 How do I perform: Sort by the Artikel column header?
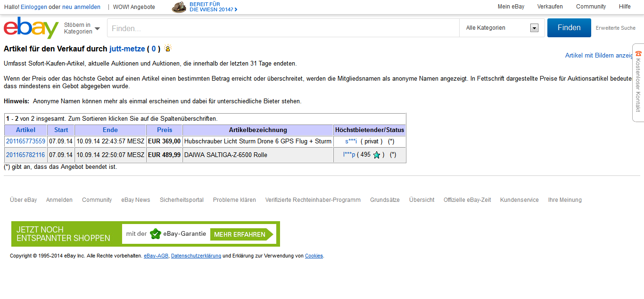click(x=25, y=130)
